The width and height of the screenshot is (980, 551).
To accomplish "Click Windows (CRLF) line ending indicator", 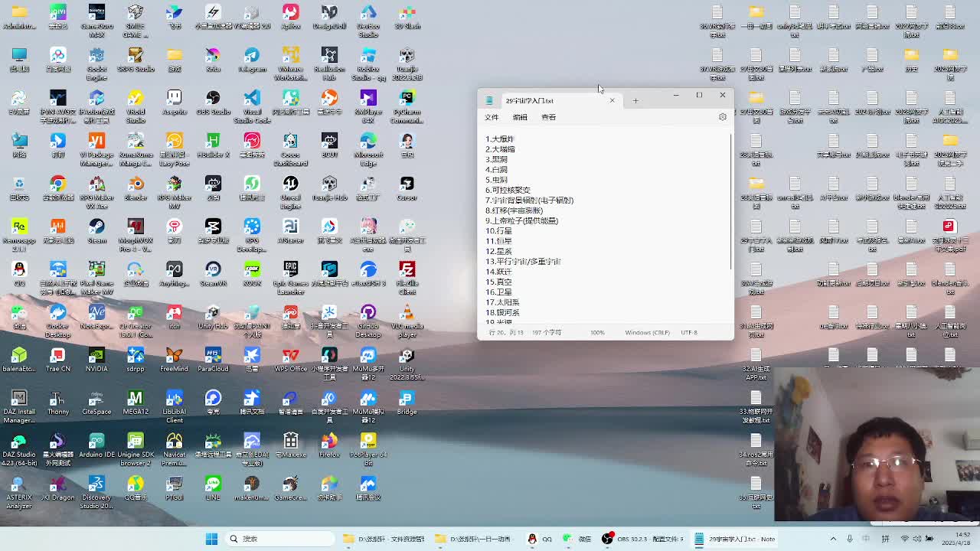I will 647,333.
